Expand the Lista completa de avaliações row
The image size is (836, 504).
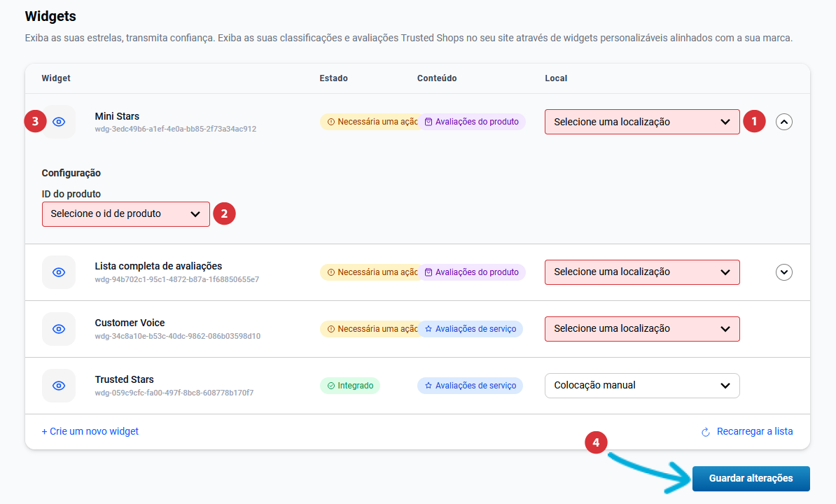tap(784, 272)
